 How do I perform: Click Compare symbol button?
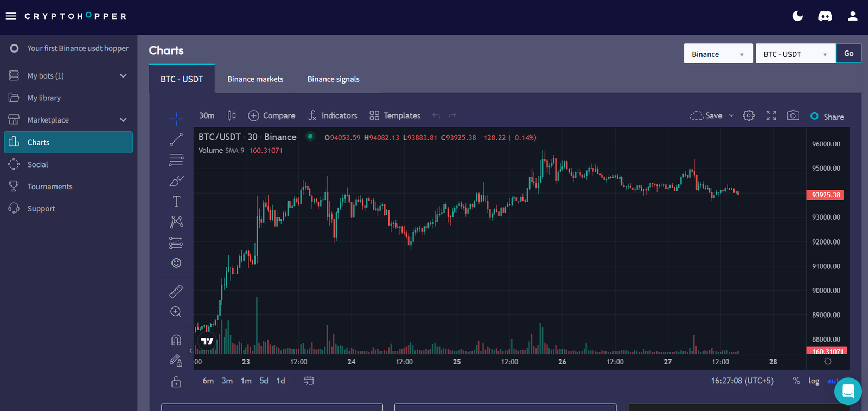(x=271, y=115)
